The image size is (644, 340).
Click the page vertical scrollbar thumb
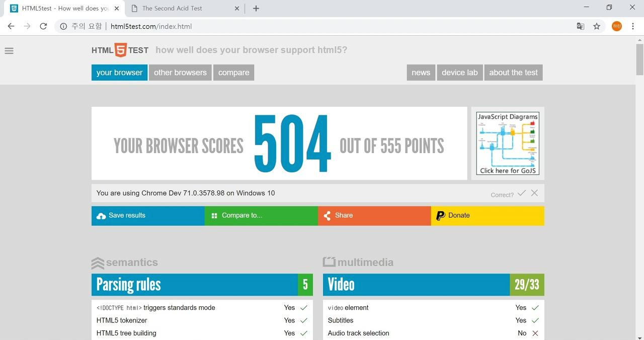(639, 59)
